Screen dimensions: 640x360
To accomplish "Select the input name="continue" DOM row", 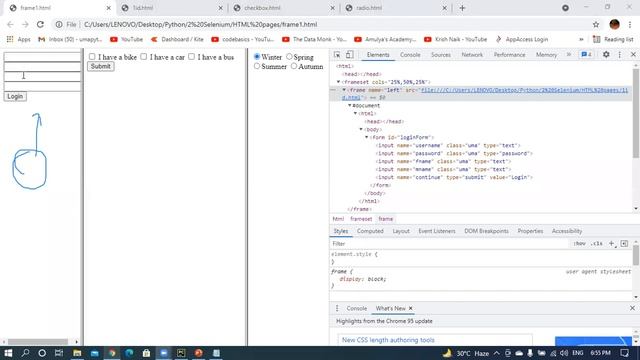I will pyautogui.click(x=454, y=177).
